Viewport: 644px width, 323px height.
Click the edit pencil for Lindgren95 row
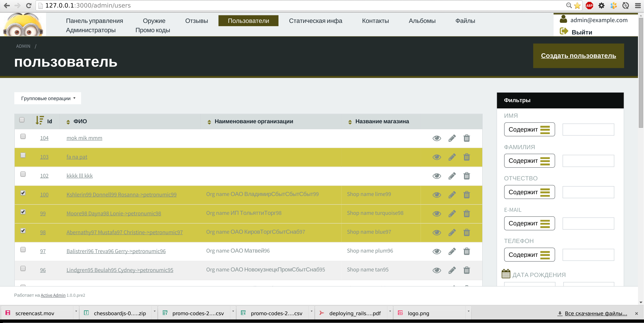452,270
